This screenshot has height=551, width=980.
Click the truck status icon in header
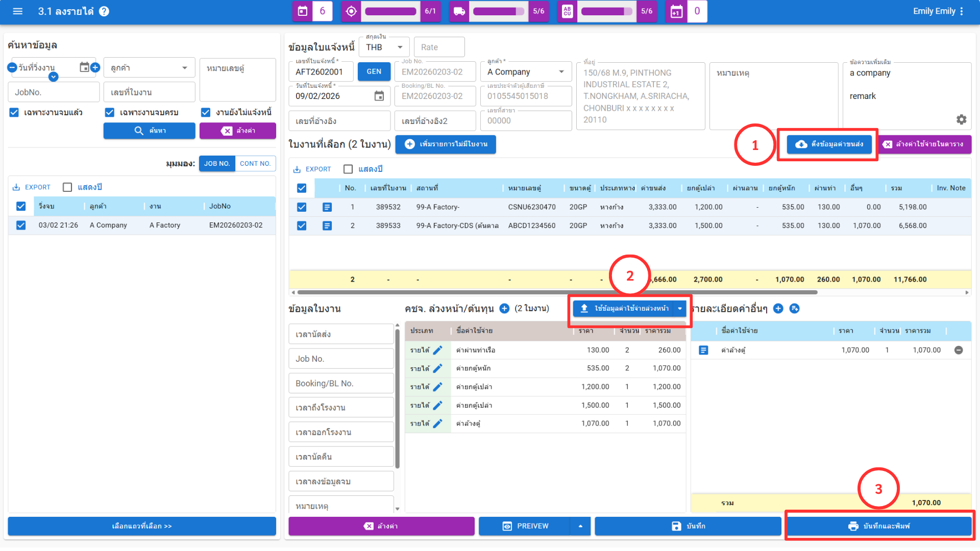coord(459,11)
